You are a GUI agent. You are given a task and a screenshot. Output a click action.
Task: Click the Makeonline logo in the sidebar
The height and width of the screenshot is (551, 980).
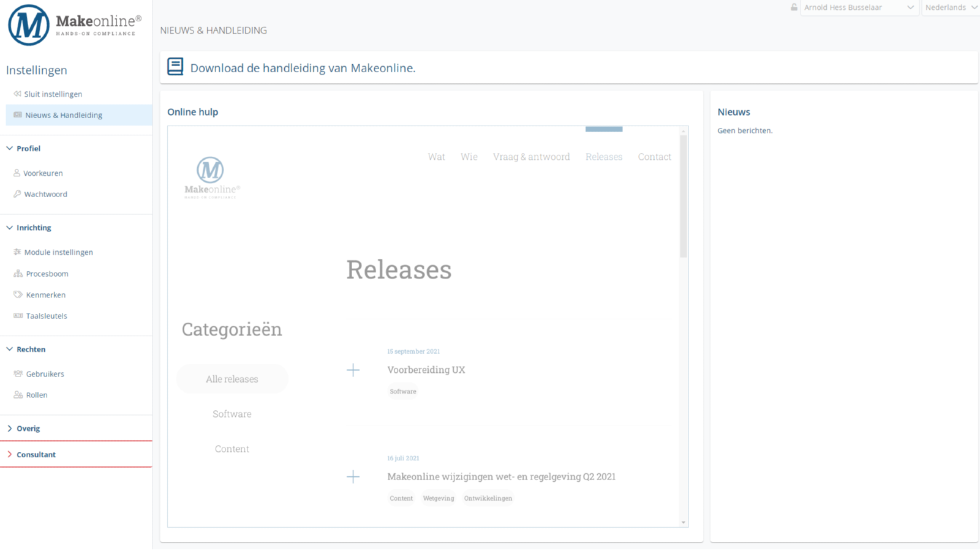click(x=29, y=25)
